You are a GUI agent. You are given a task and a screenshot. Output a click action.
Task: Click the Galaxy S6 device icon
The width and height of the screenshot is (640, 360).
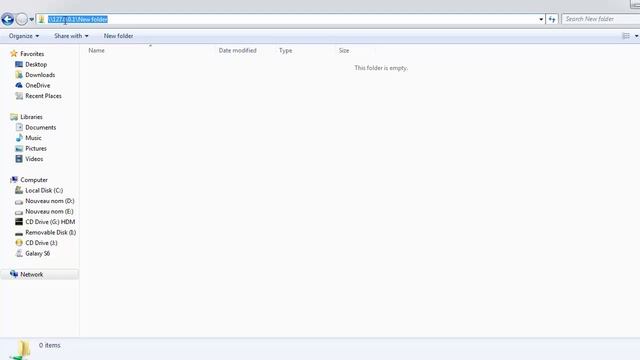pos(19,253)
